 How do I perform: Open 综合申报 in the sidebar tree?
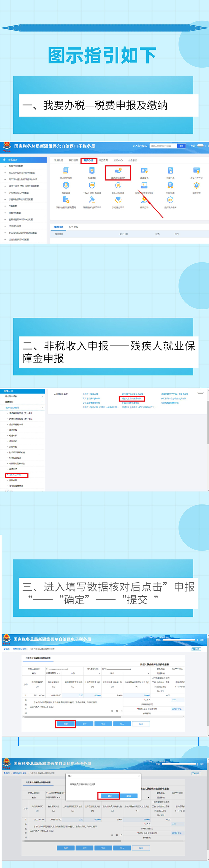tap(13, 436)
